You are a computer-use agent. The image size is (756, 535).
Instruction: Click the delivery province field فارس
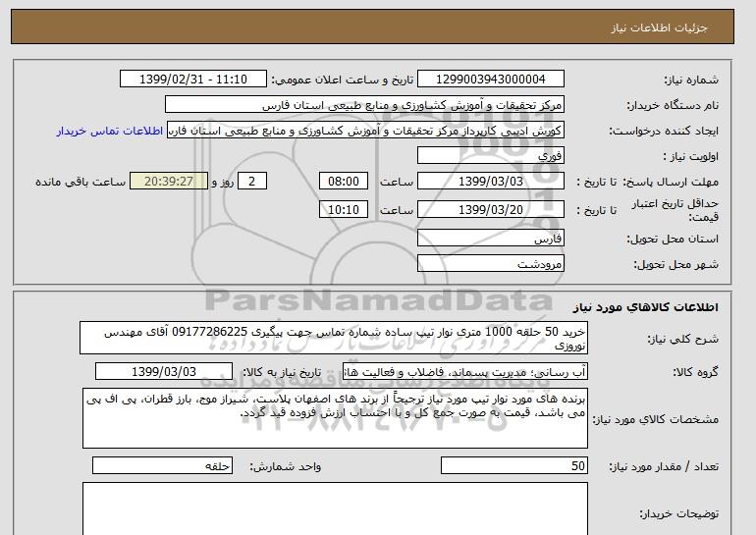[x=490, y=239]
